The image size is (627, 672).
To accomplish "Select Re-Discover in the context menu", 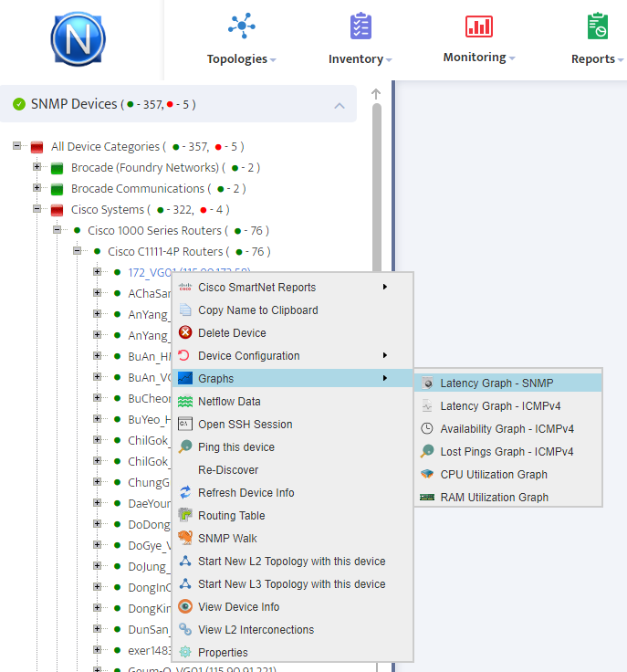I will pyautogui.click(x=293, y=469).
